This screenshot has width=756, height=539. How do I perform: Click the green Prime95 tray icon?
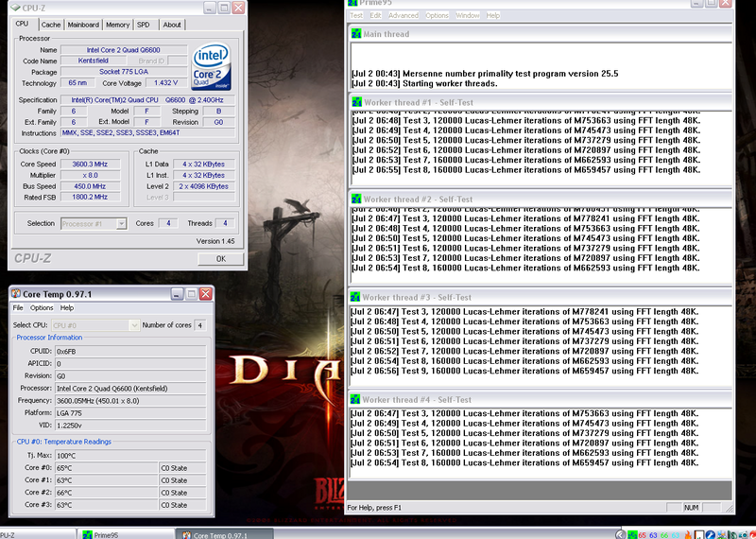tap(632, 534)
